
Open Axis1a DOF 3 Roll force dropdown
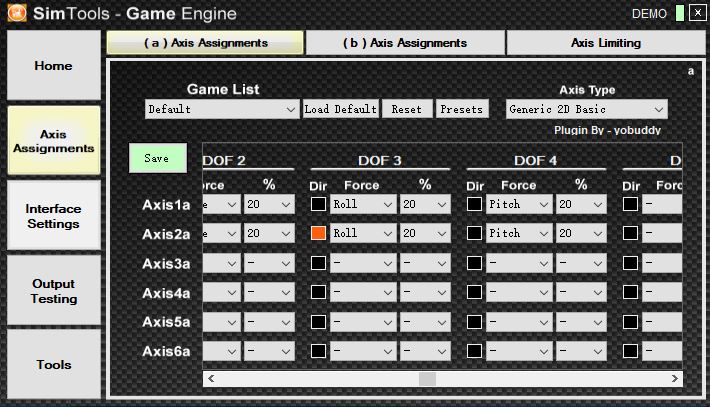click(363, 204)
